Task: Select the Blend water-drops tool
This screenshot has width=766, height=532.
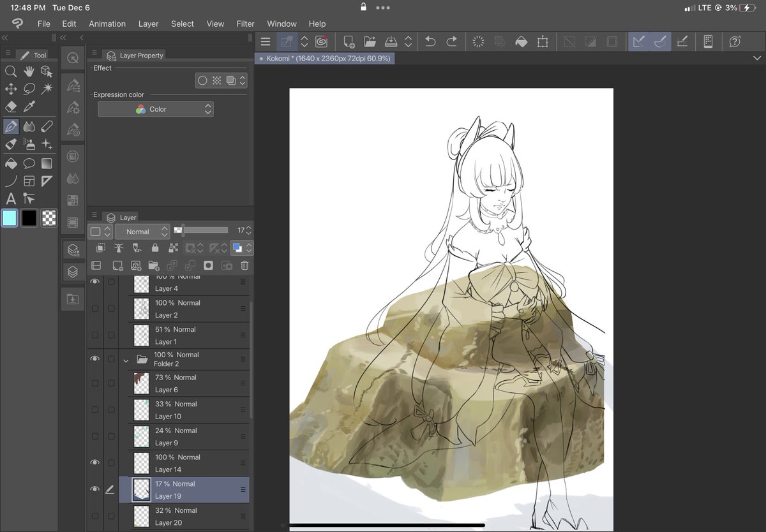Action: click(x=29, y=126)
